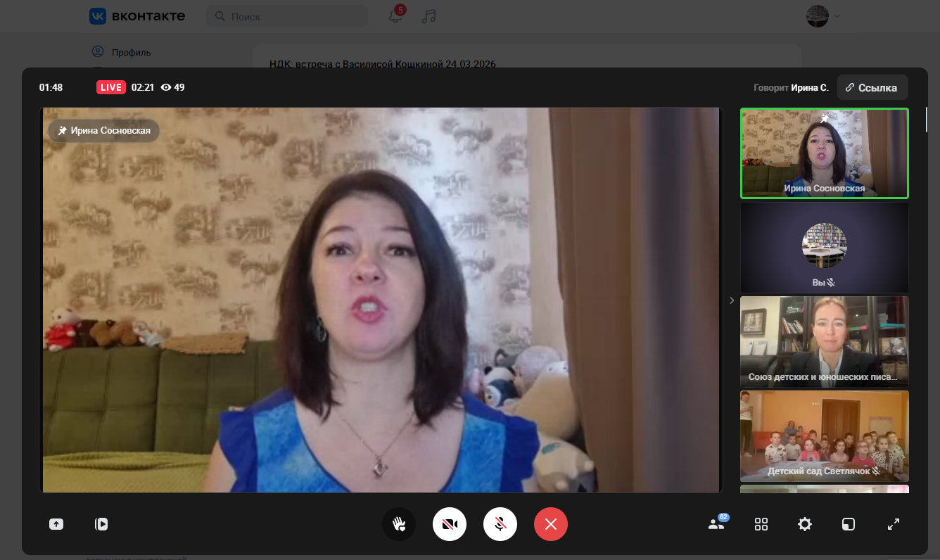Click the raise hand icon

[x=399, y=524]
